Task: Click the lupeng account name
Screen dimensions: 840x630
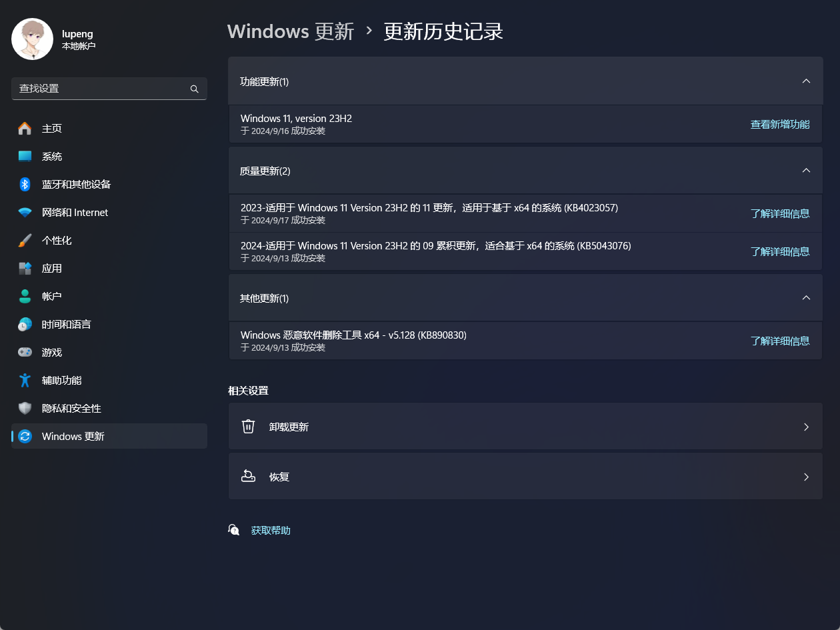Action: (x=77, y=33)
